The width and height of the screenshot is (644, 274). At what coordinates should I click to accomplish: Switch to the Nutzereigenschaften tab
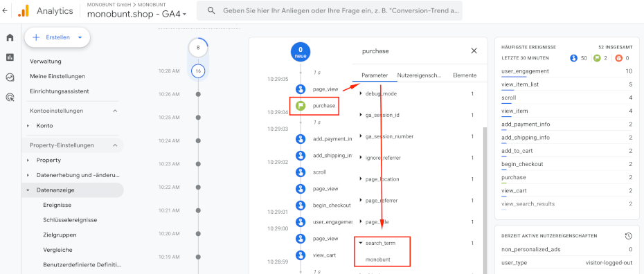coord(420,75)
